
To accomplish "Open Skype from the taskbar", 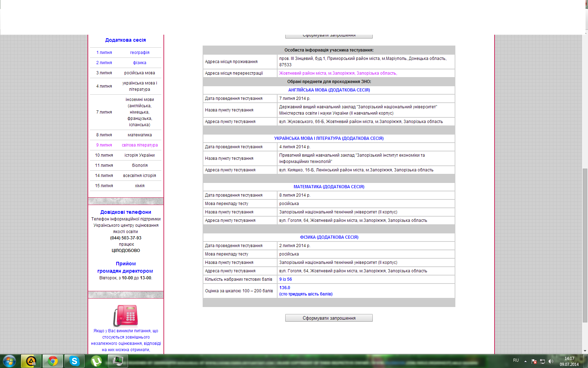I will (74, 361).
